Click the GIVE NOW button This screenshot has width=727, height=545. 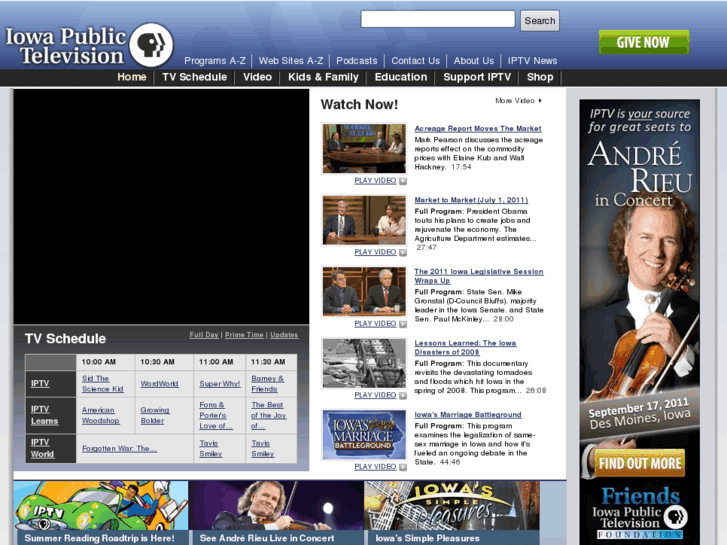[644, 42]
